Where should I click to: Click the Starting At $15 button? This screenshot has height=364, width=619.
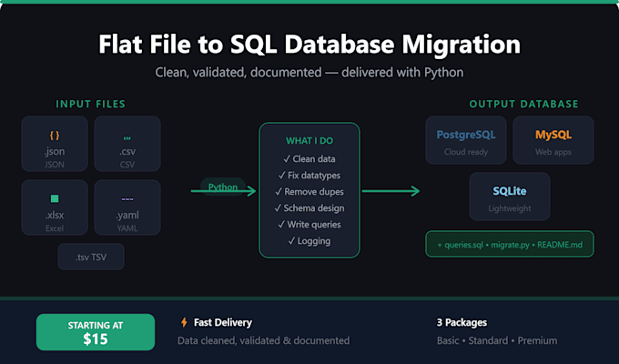(96, 332)
